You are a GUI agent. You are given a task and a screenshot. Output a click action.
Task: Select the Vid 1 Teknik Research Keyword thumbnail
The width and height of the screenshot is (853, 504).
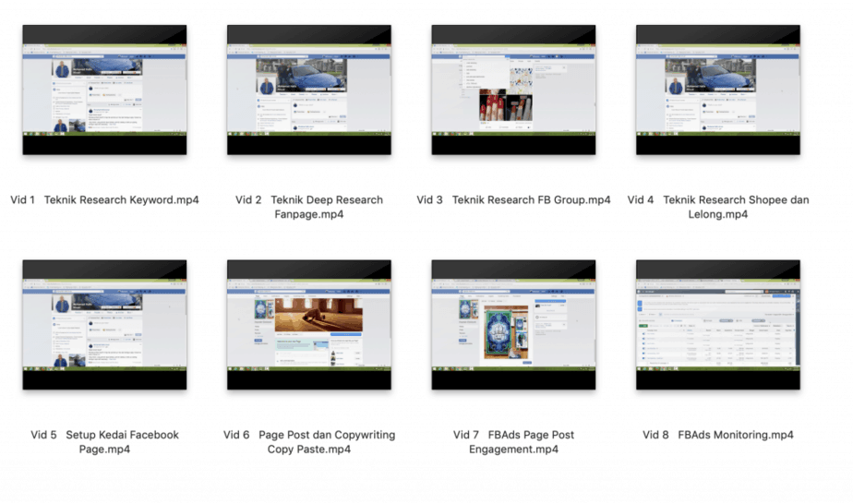click(104, 90)
